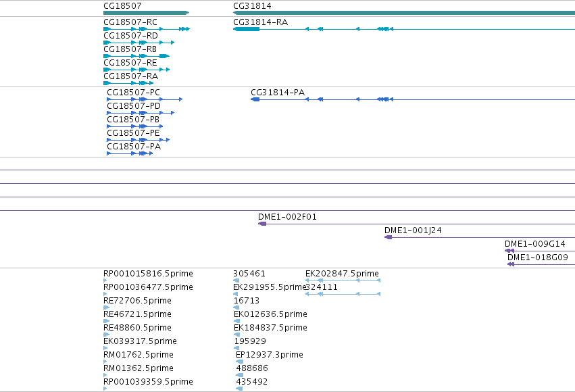This screenshot has height=392, width=575.
Task: Click feature label 488686
Action: click(252, 368)
